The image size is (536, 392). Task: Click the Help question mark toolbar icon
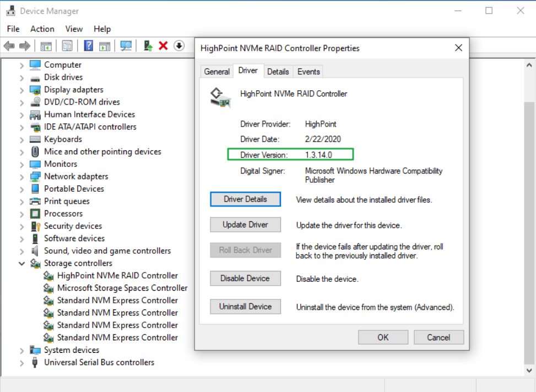click(x=88, y=46)
